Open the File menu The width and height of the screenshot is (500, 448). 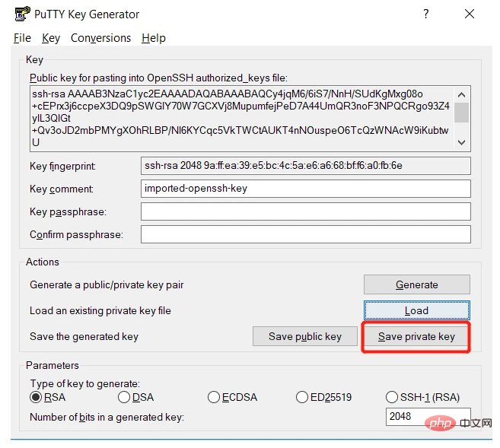22,38
